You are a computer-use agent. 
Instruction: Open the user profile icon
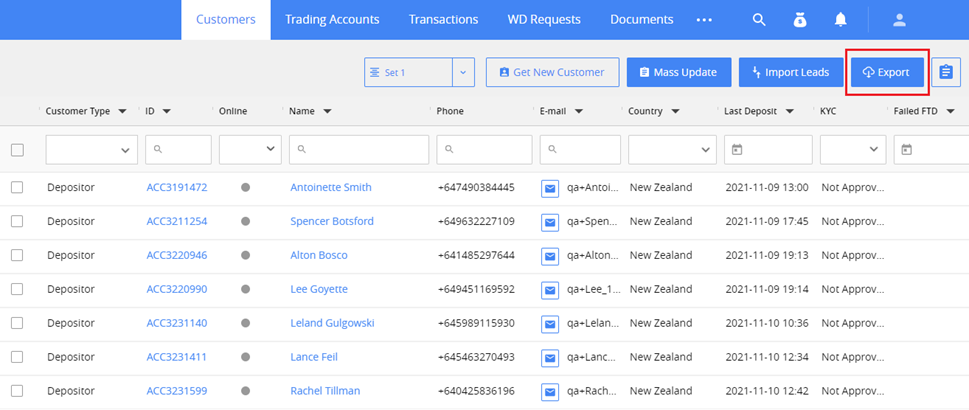coord(899,19)
